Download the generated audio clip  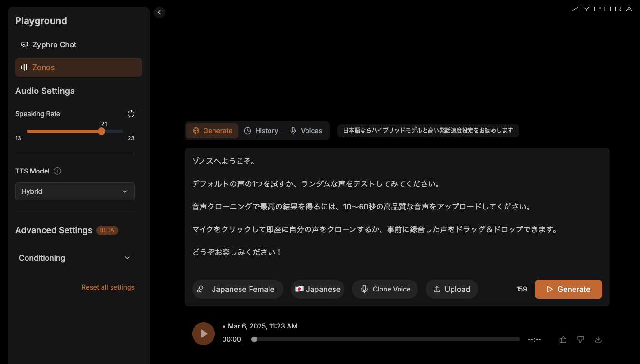click(x=598, y=339)
